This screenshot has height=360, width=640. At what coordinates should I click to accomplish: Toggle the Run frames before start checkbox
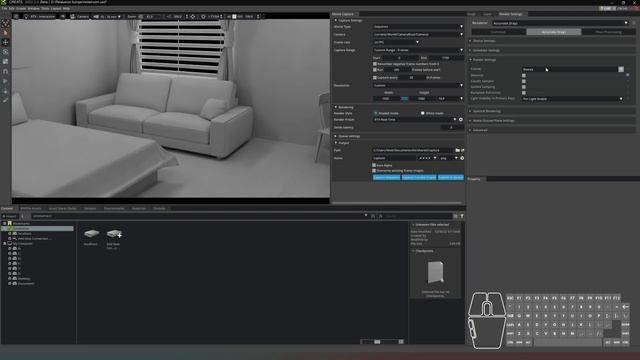point(375,70)
